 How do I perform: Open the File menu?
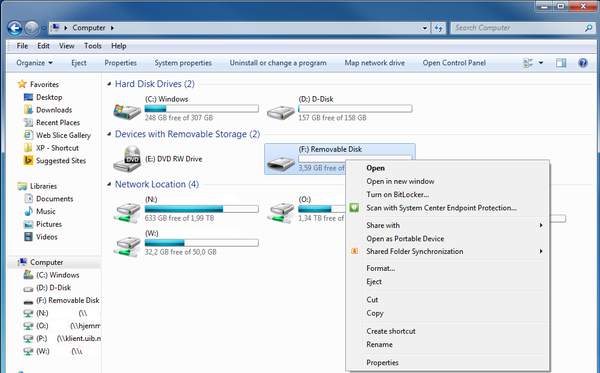pyautogui.click(x=22, y=46)
